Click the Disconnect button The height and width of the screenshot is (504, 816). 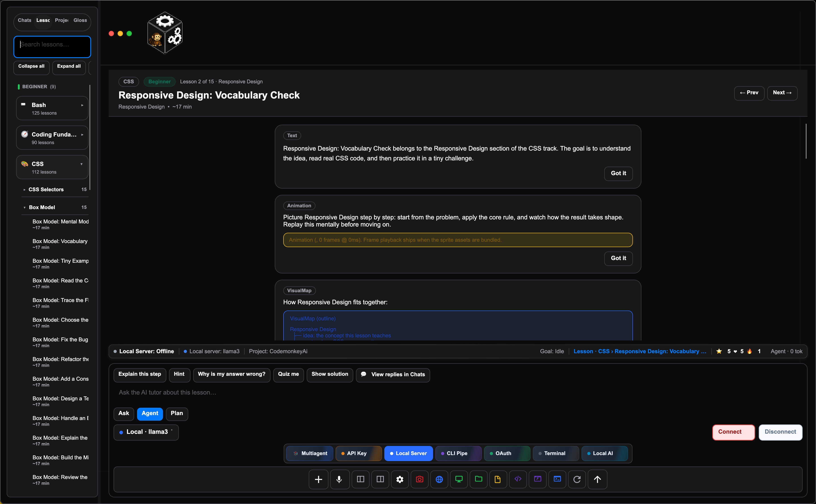780,432
